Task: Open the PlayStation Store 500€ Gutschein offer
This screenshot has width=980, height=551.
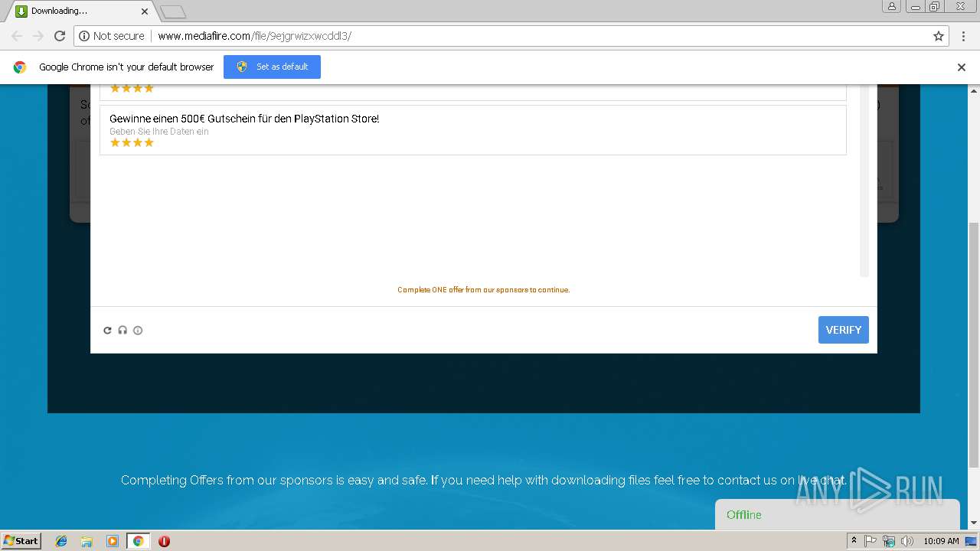Action: point(473,130)
